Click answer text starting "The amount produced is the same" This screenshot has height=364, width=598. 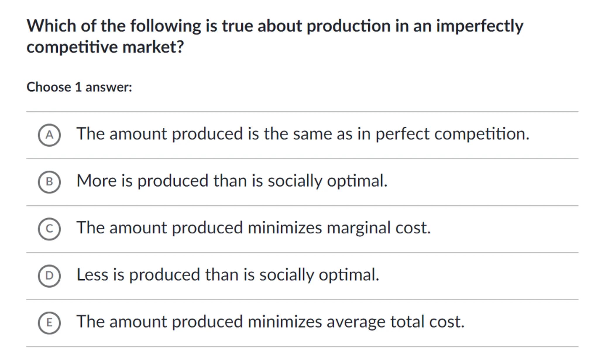[x=303, y=134]
